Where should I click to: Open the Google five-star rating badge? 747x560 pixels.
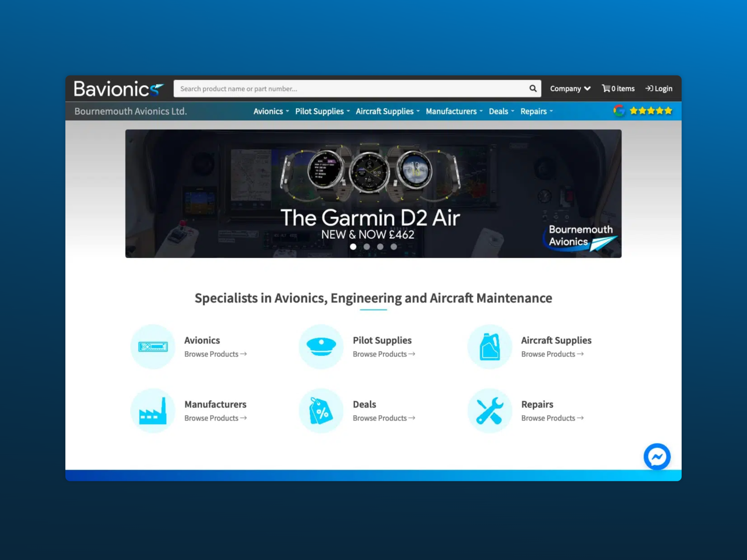point(643,110)
